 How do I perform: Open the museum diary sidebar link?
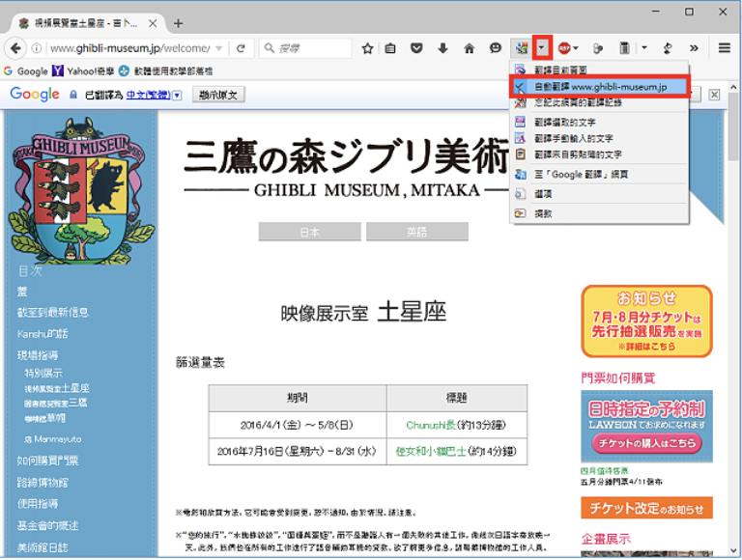[x=43, y=547]
